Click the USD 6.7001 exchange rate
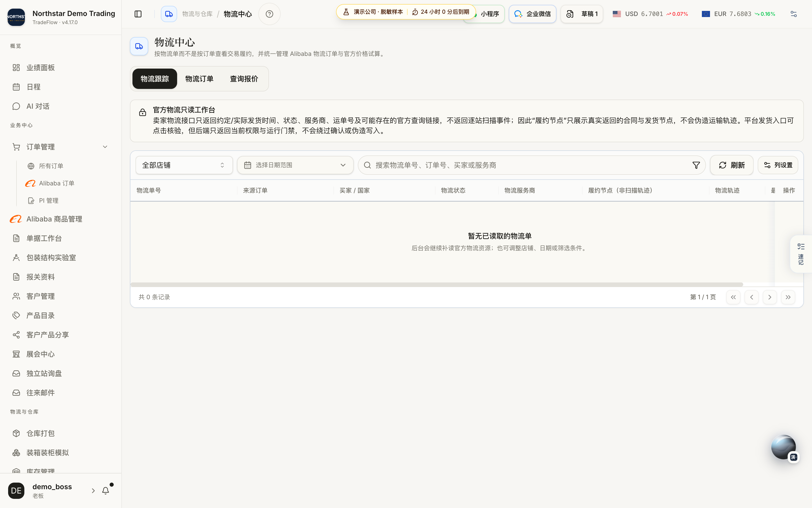 [650, 14]
